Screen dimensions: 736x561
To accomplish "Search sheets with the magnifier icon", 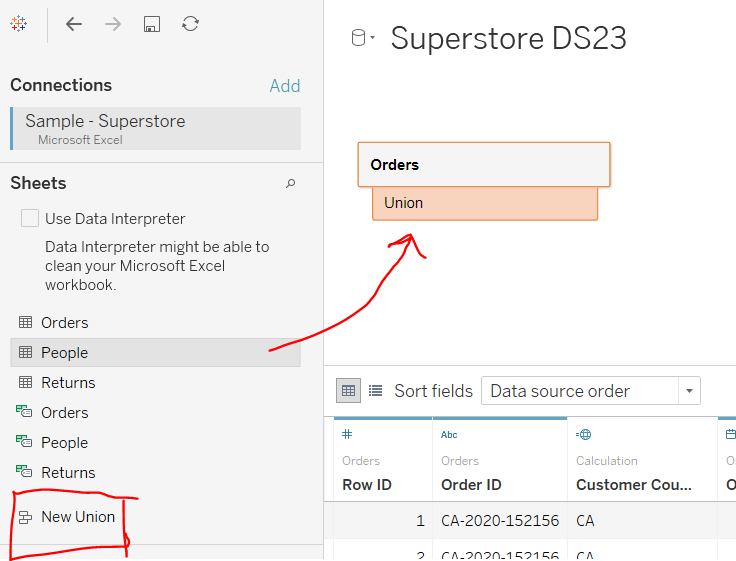I will point(291,184).
